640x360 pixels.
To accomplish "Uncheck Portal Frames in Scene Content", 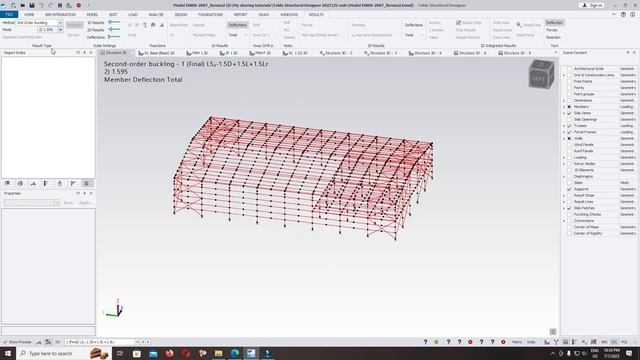I will click(x=569, y=132).
